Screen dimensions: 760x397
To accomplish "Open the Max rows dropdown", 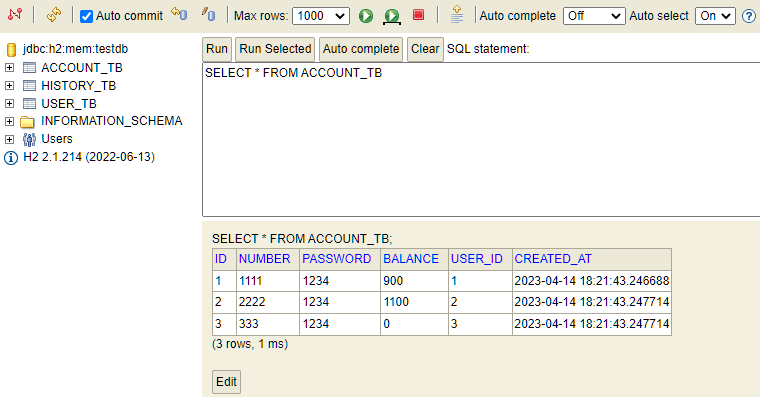I will (321, 16).
